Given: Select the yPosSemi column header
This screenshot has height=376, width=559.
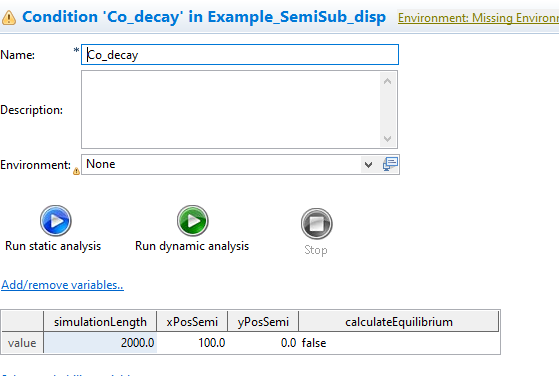Looking at the screenshot, I should tap(263, 321).
